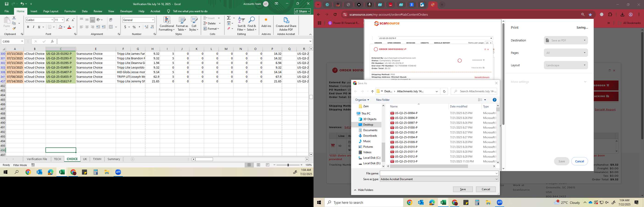
Task: Open the Add-ins button in ribbon
Action: point(266,23)
